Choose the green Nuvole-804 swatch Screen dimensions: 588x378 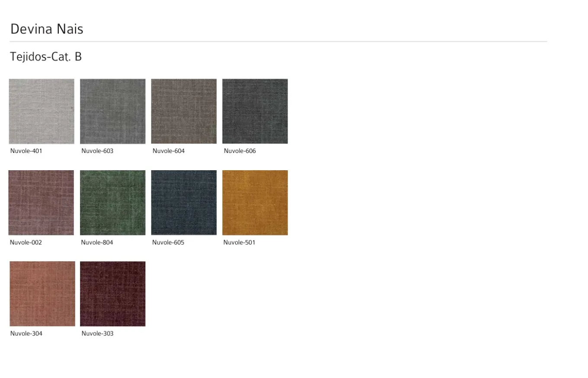[x=112, y=203]
